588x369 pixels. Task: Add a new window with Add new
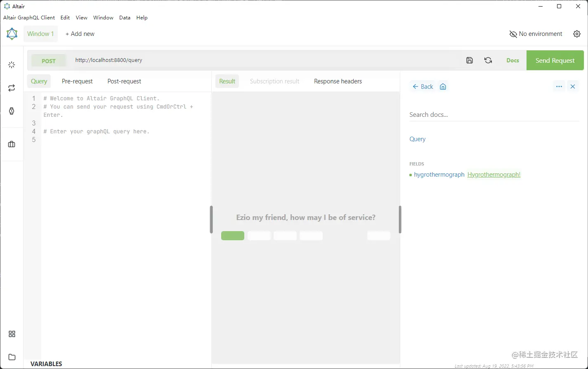(x=80, y=33)
